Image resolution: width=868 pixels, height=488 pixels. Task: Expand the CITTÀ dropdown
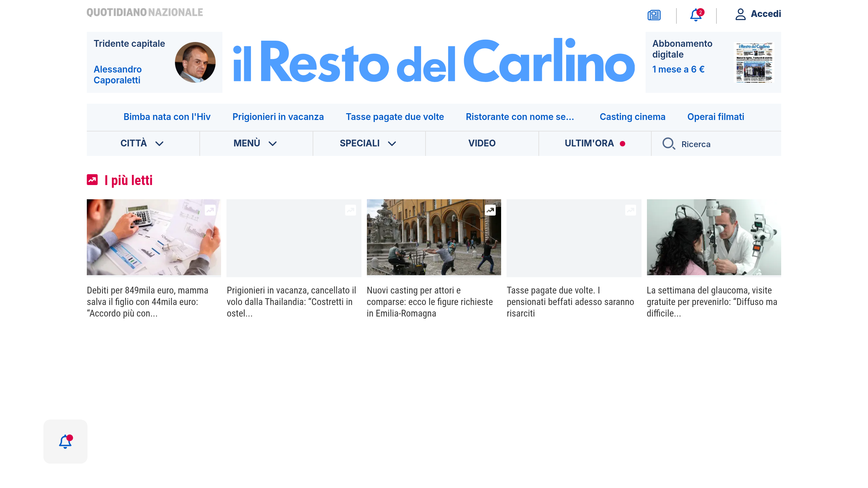[x=143, y=143]
